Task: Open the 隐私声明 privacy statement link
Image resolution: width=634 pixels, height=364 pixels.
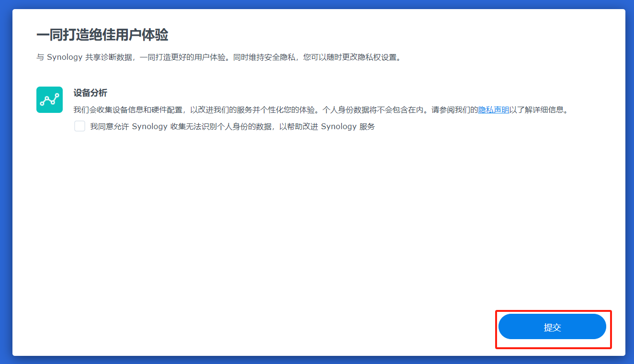Action: click(x=494, y=110)
